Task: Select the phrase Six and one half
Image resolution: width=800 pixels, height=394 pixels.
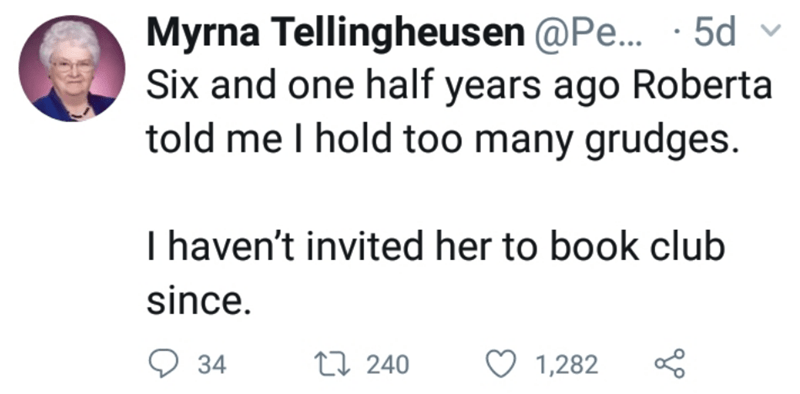Action: click(265, 86)
